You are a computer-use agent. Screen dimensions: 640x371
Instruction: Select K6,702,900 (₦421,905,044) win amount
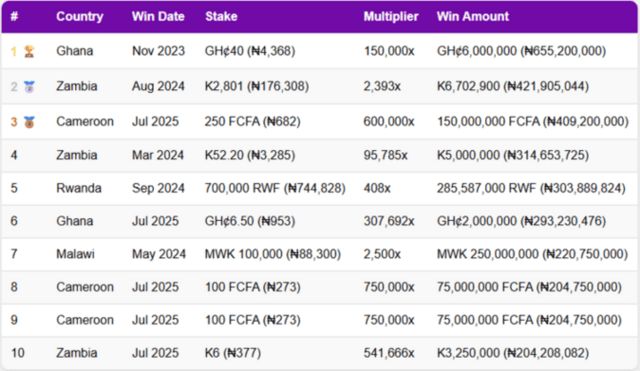point(513,86)
